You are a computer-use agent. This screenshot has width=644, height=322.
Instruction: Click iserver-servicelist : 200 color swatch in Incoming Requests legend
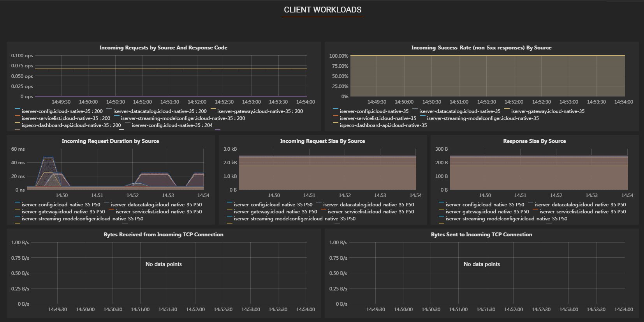17,116
